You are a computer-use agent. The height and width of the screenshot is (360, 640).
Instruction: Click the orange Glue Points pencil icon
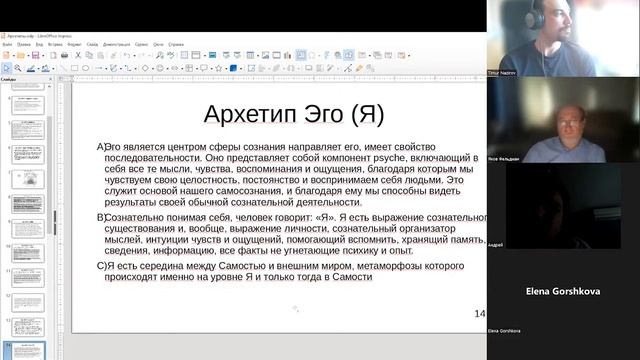359,68
